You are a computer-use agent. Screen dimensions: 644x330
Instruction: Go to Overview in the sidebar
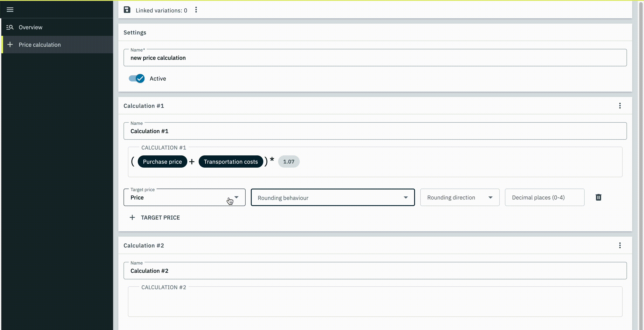(x=57, y=27)
